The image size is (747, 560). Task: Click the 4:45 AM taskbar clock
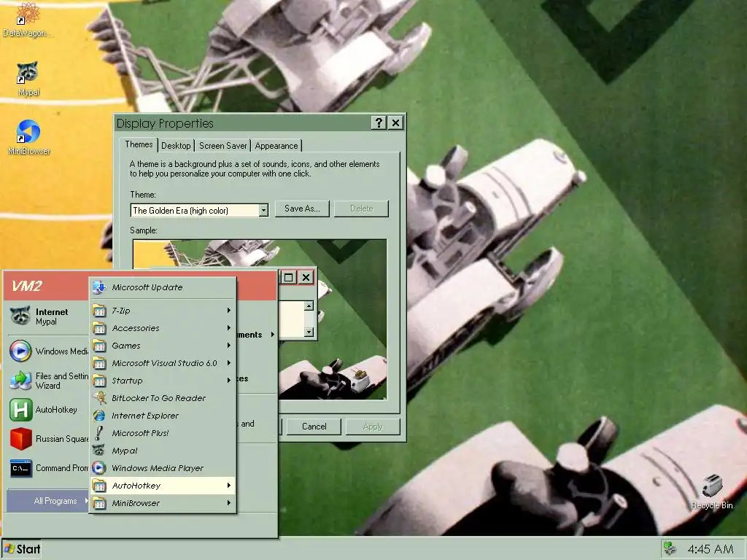click(711, 549)
